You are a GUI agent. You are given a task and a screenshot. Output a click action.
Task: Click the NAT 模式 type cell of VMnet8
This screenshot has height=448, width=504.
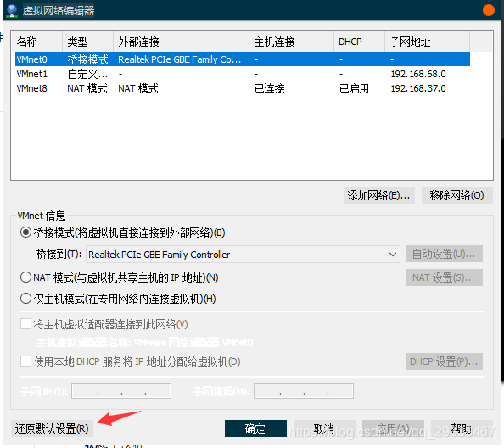point(87,88)
